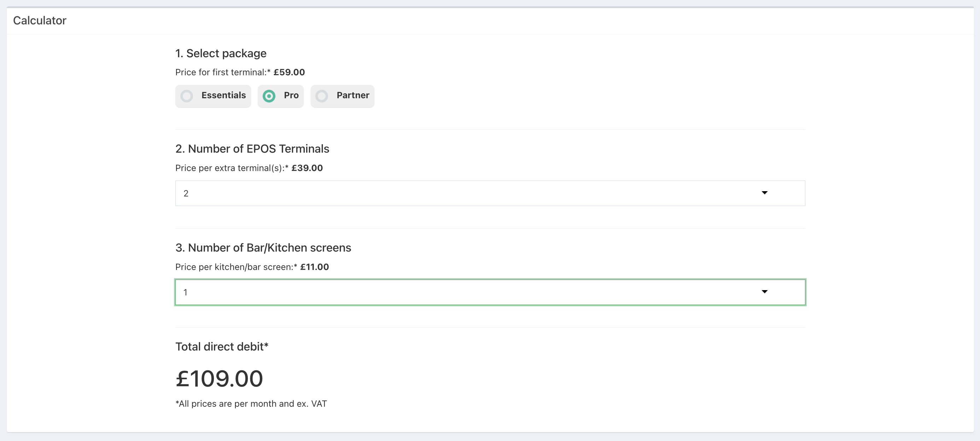Click the Bar/Kitchen screens dropdown arrow
980x441 pixels.
(x=764, y=292)
